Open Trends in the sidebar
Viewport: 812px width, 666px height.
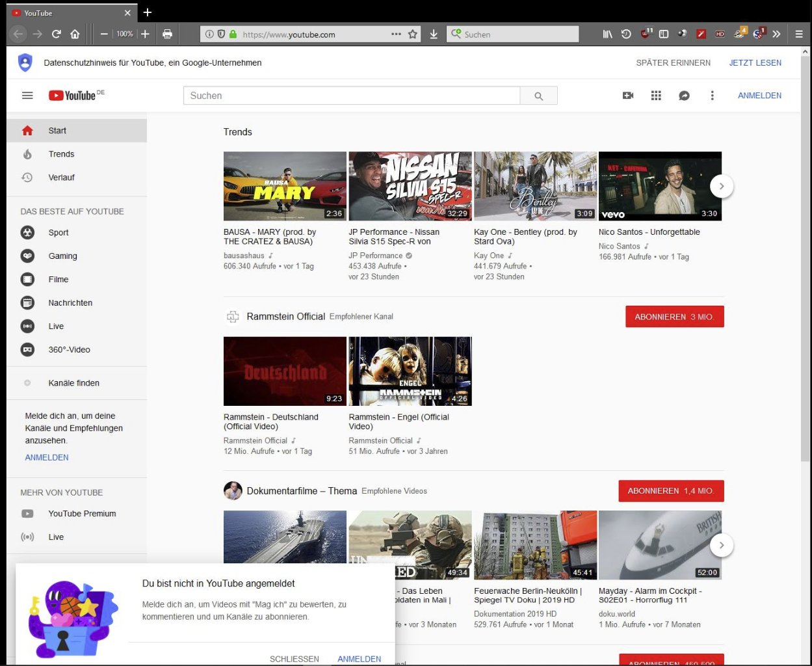(77, 154)
